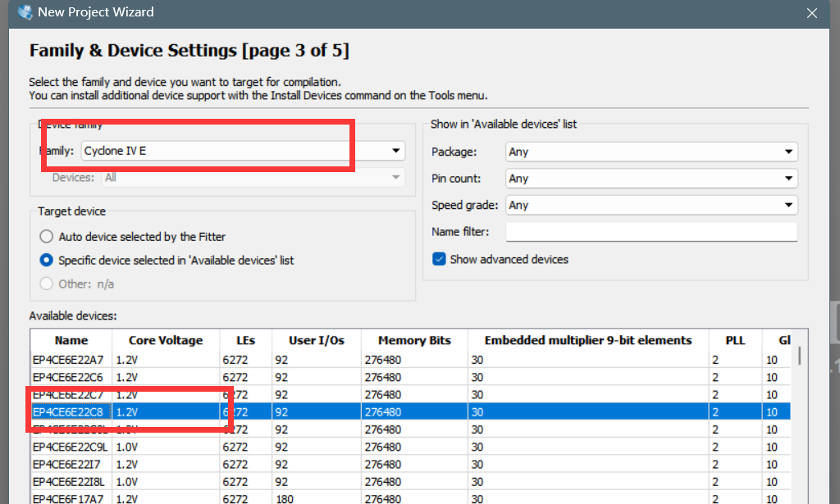Screen dimensions: 840x504
Task: Sort by Embedded multiplier 9-bit elements header
Action: pos(588,340)
